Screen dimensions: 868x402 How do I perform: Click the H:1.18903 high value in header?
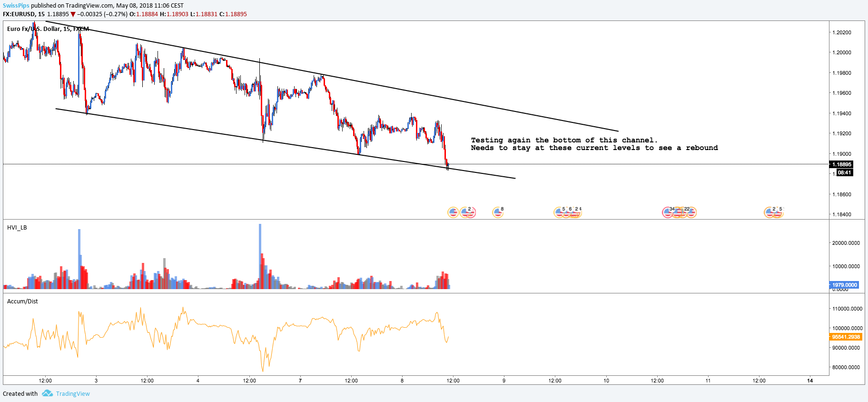[x=174, y=14]
